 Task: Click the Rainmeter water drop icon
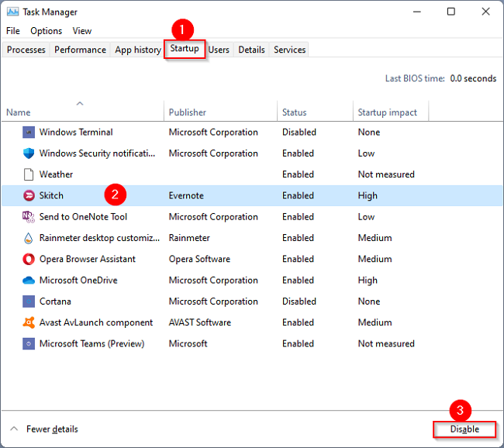pyautogui.click(x=29, y=238)
